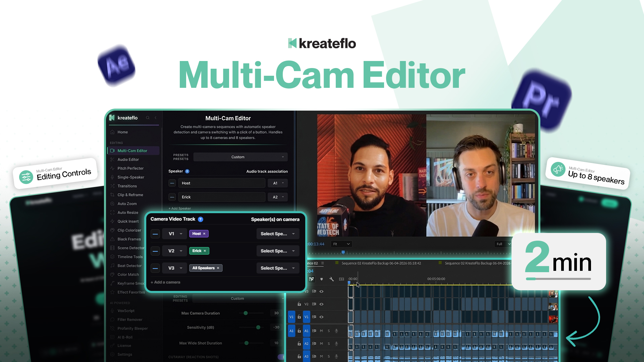Open the Presets Custom dropdown
644x362 pixels.
click(240, 157)
